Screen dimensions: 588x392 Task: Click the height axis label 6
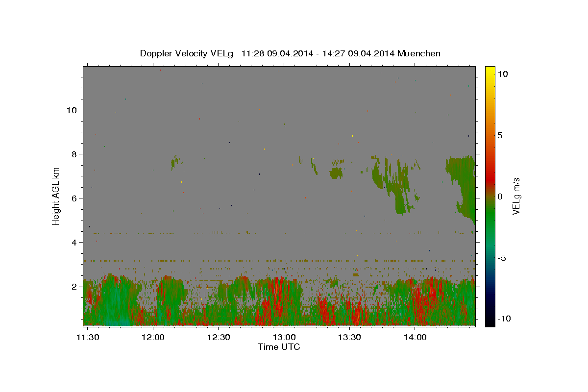click(x=75, y=198)
